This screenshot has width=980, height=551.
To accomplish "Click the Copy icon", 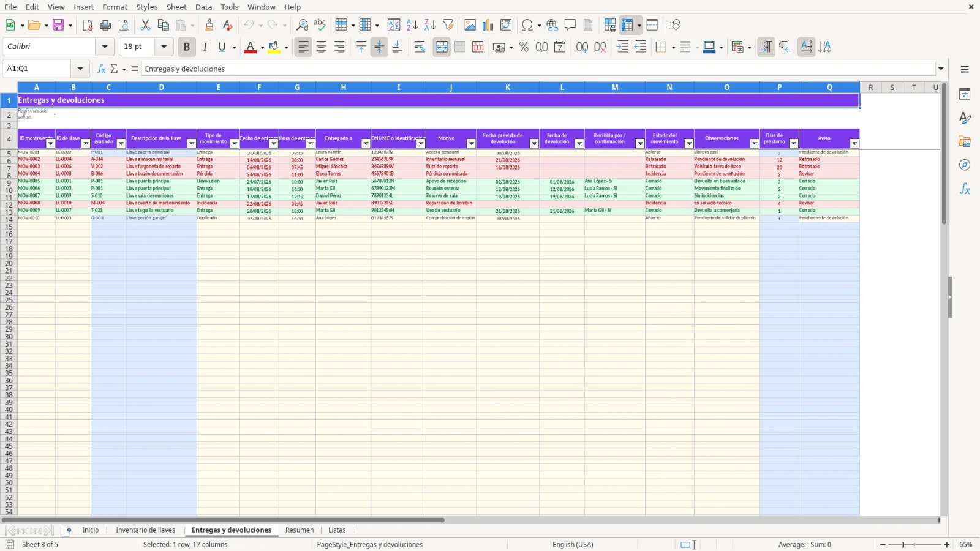I will [x=163, y=25].
